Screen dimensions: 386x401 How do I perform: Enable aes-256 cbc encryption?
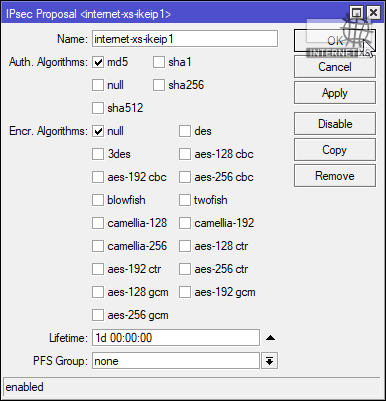pyautogui.click(x=185, y=177)
